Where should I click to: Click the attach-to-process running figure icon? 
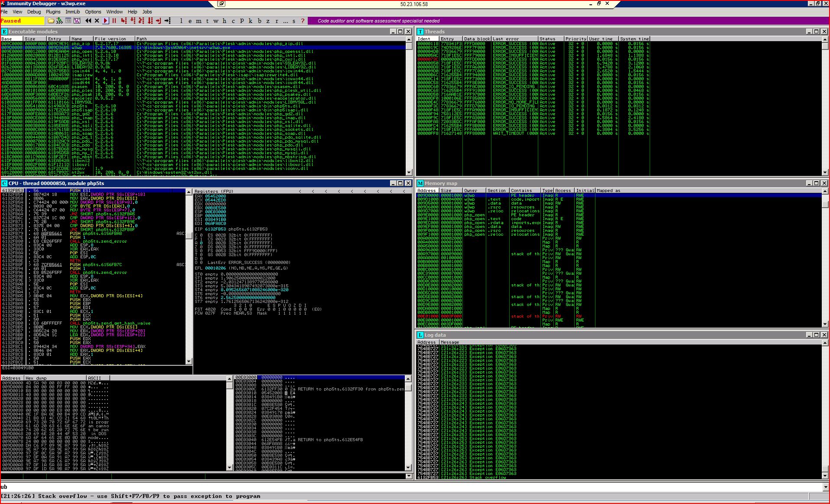(59, 20)
